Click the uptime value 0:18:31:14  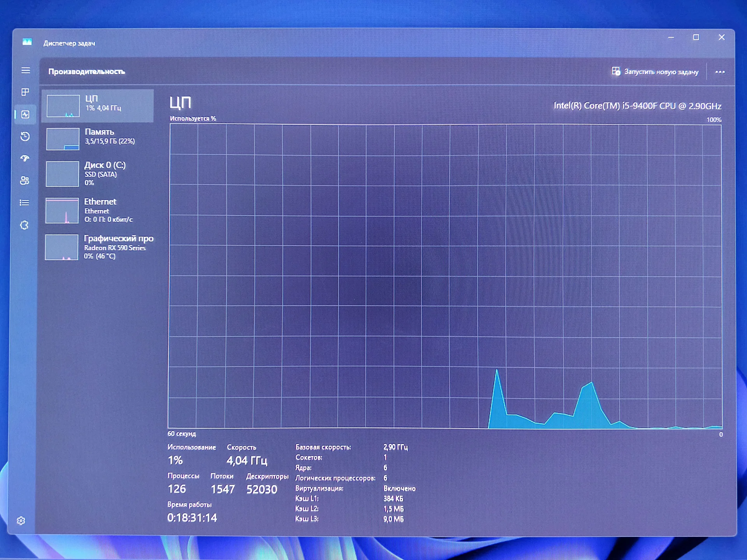coord(192,518)
